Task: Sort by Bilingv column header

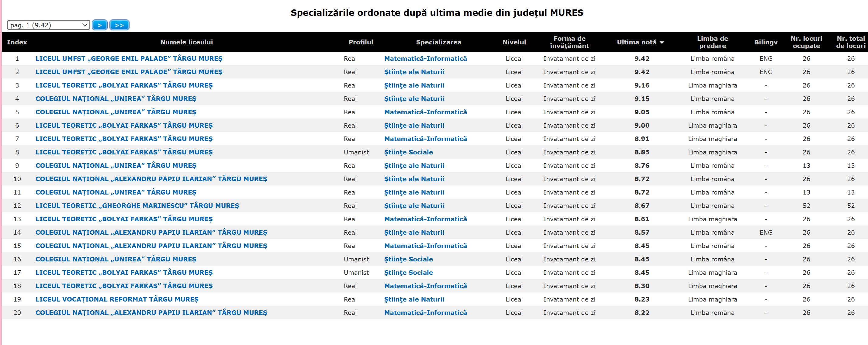Action: tap(766, 42)
